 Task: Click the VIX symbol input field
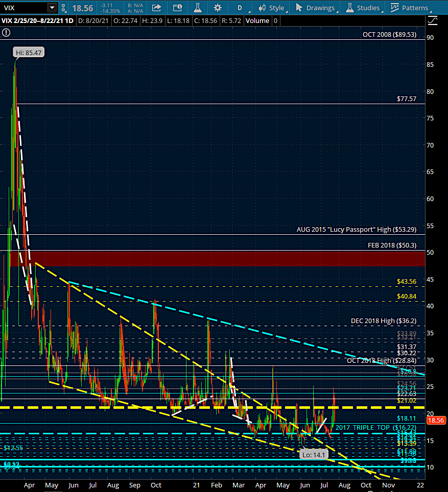point(24,8)
